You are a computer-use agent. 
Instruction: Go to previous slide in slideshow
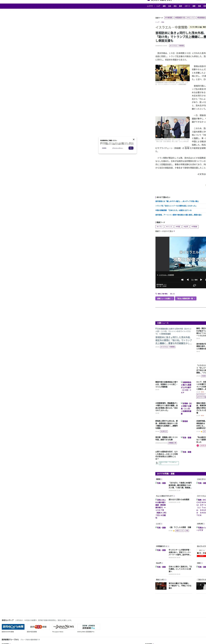click(188, 280)
